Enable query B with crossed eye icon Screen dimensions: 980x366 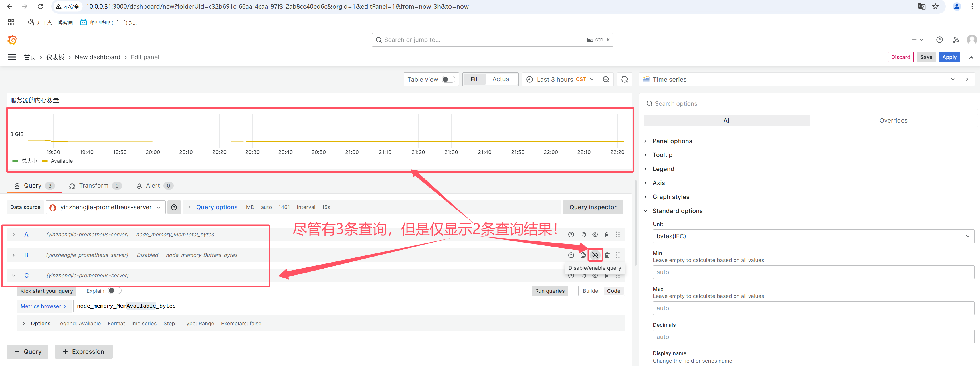(x=595, y=255)
